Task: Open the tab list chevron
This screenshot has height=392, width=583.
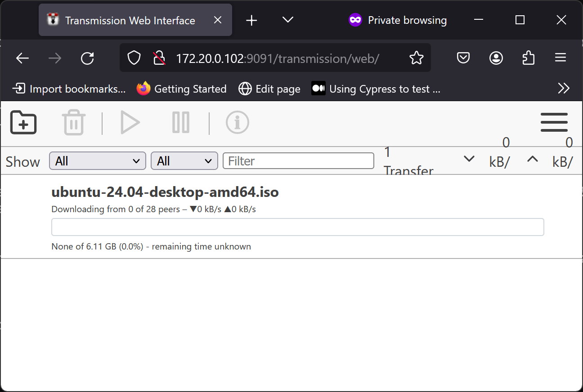Action: pyautogui.click(x=287, y=20)
